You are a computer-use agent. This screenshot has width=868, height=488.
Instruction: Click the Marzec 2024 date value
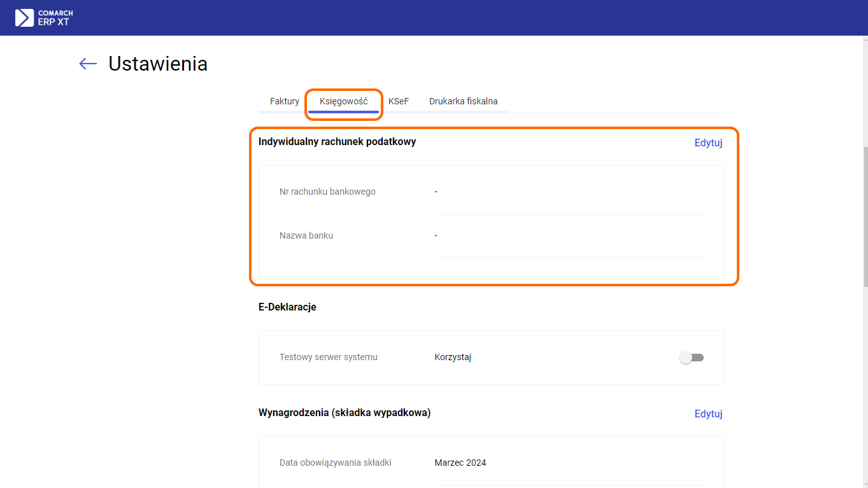(x=460, y=463)
